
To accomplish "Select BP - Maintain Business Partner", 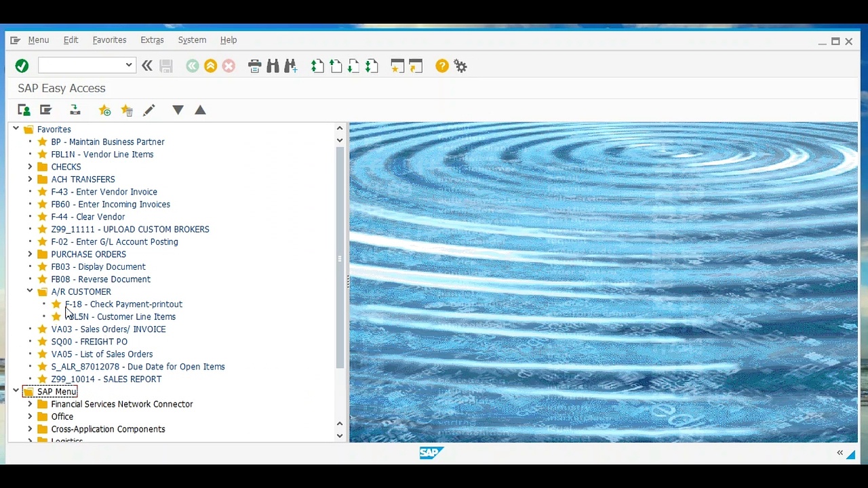I will 108,142.
